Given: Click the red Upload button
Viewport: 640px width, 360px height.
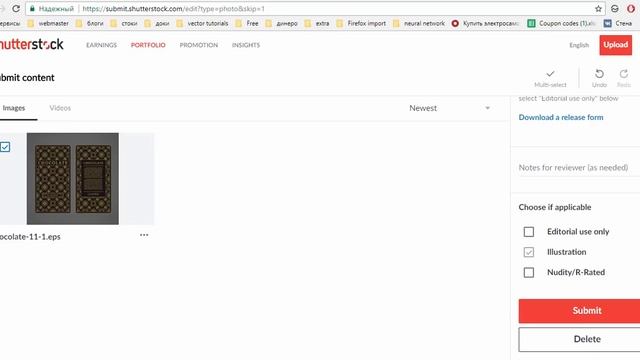Looking at the screenshot, I should (616, 45).
